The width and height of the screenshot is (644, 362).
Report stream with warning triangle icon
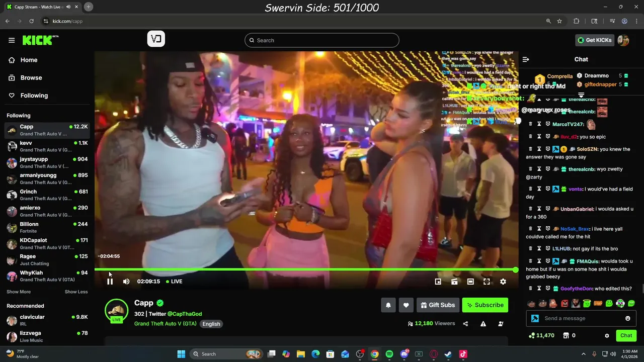click(x=483, y=324)
